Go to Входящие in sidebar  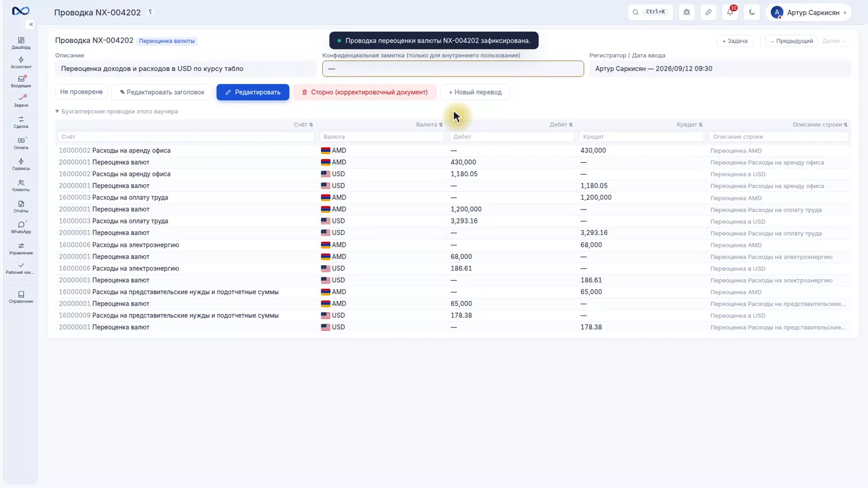pyautogui.click(x=21, y=81)
